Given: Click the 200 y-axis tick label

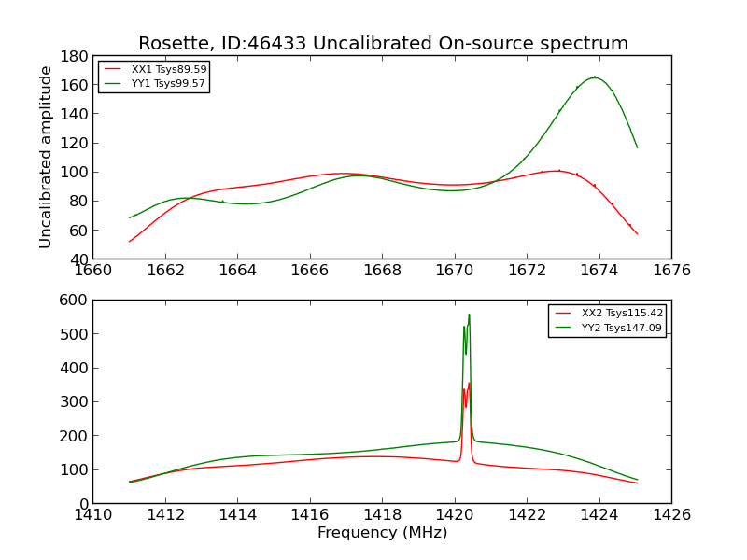Looking at the screenshot, I should tap(74, 436).
